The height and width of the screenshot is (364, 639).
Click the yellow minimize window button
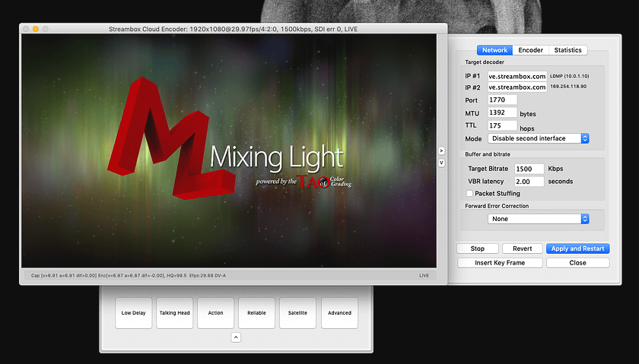click(36, 29)
